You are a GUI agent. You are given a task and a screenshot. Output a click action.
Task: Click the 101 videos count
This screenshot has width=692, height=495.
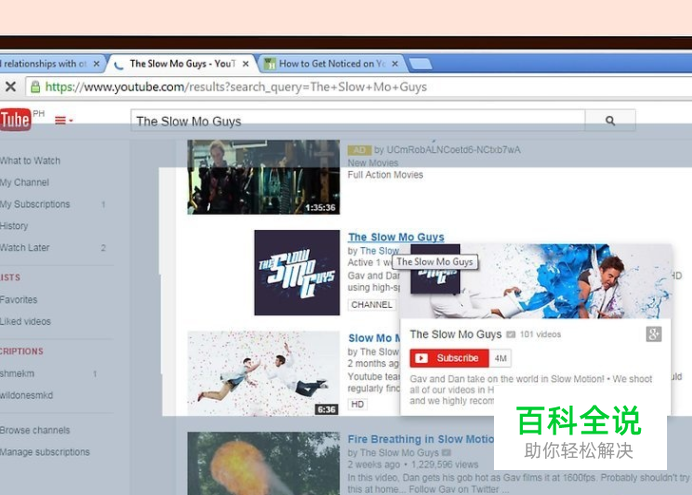tap(540, 334)
